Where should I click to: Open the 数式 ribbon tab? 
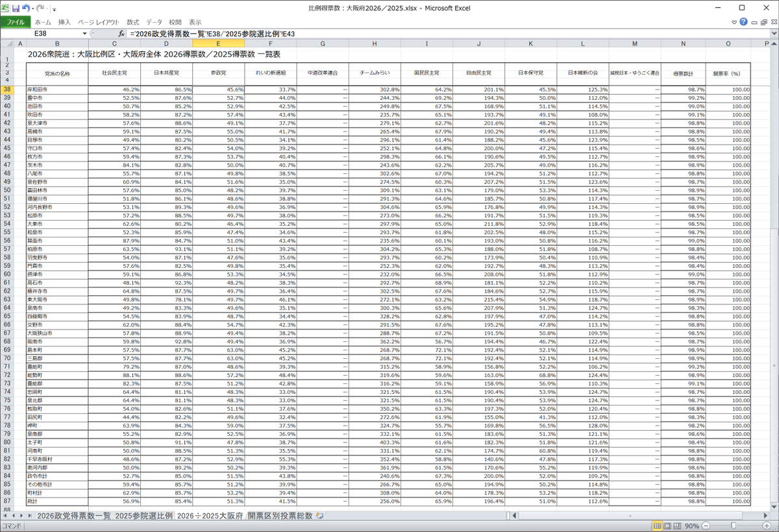point(133,22)
